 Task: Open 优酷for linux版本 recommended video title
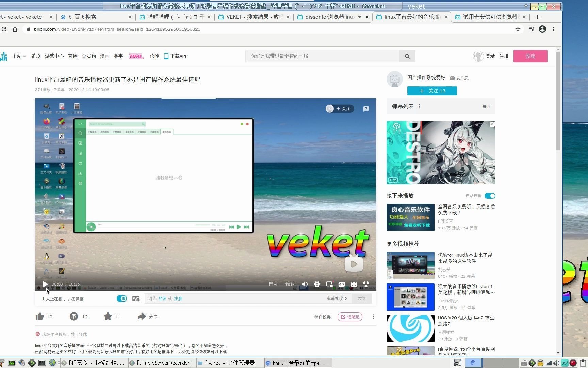click(x=465, y=258)
